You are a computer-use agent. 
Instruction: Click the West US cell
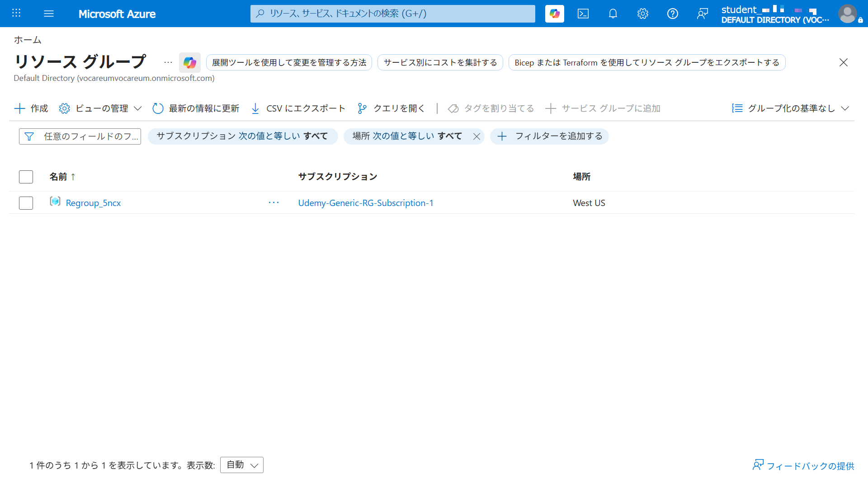[589, 203]
